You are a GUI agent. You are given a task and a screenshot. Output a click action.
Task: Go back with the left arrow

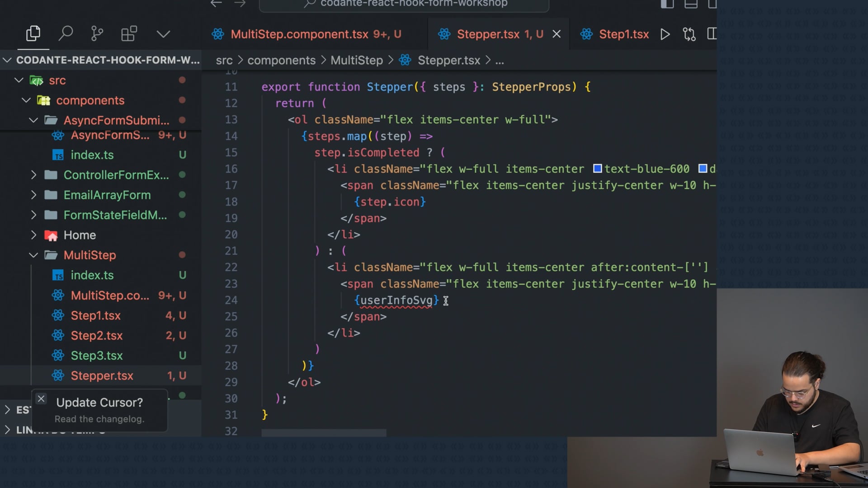[216, 4]
